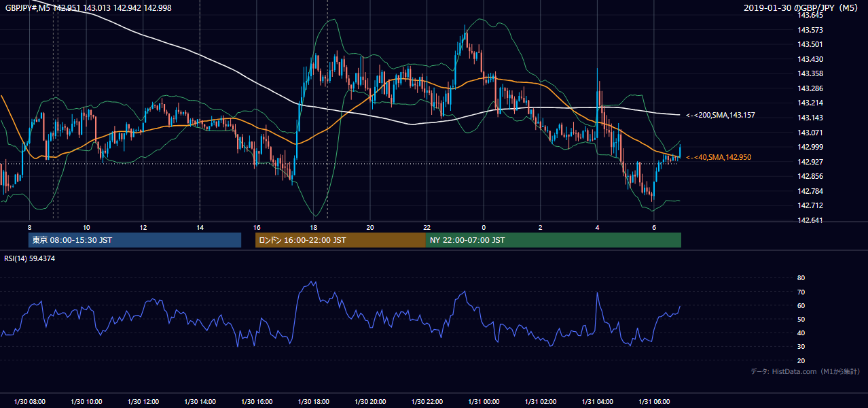Viewport: 868px width, 408px height.
Task: Click hour label 2 on chart time axis
Action: 540,227
